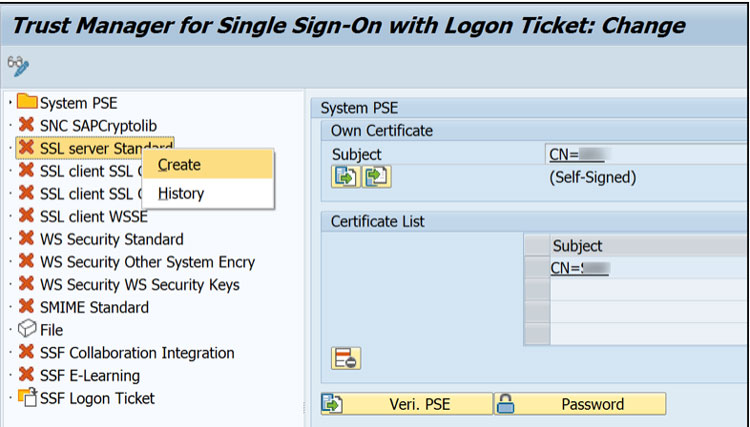Click the red X icon beside SNC SAPCryptolib
Viewport: 750px width, 427px height.
point(27,125)
